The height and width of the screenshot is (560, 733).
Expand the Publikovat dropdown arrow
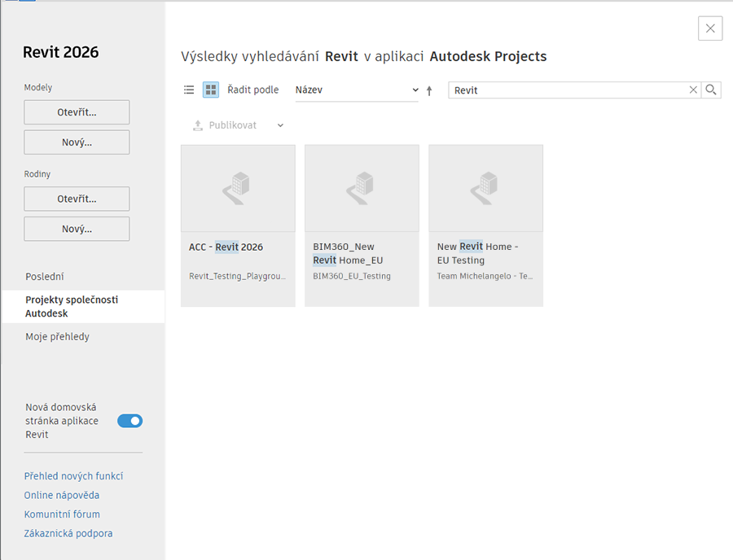pos(280,125)
